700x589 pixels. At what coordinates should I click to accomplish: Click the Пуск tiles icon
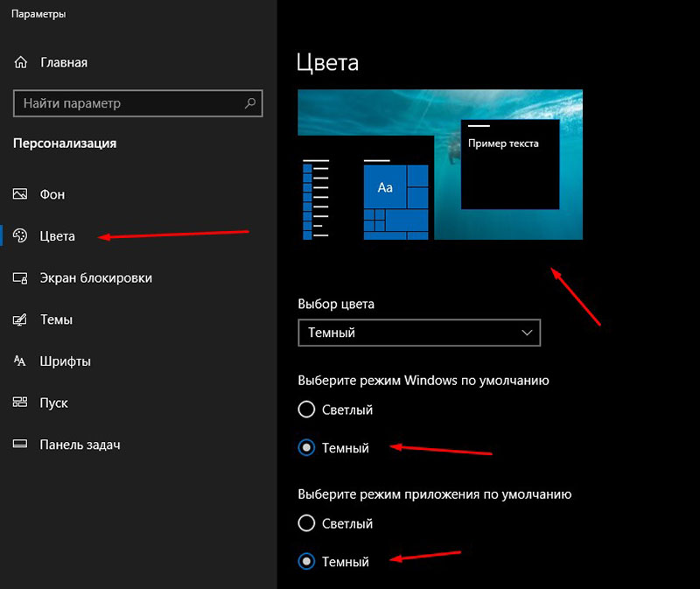click(x=20, y=403)
